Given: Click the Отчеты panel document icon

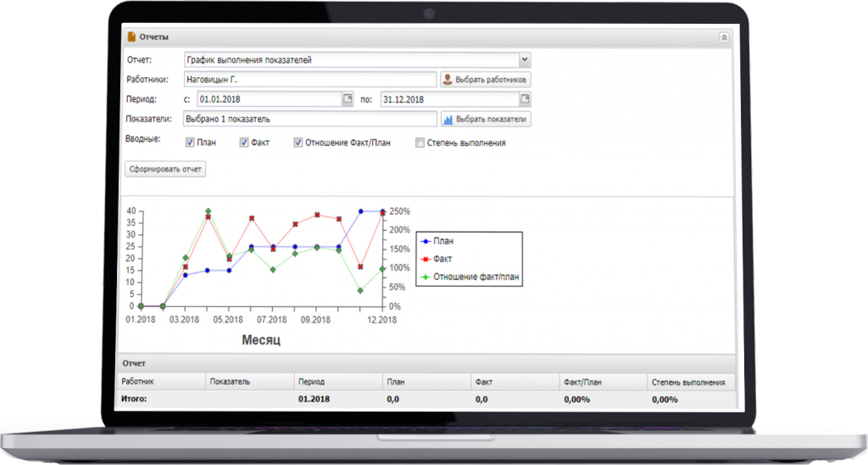Looking at the screenshot, I should point(131,36).
